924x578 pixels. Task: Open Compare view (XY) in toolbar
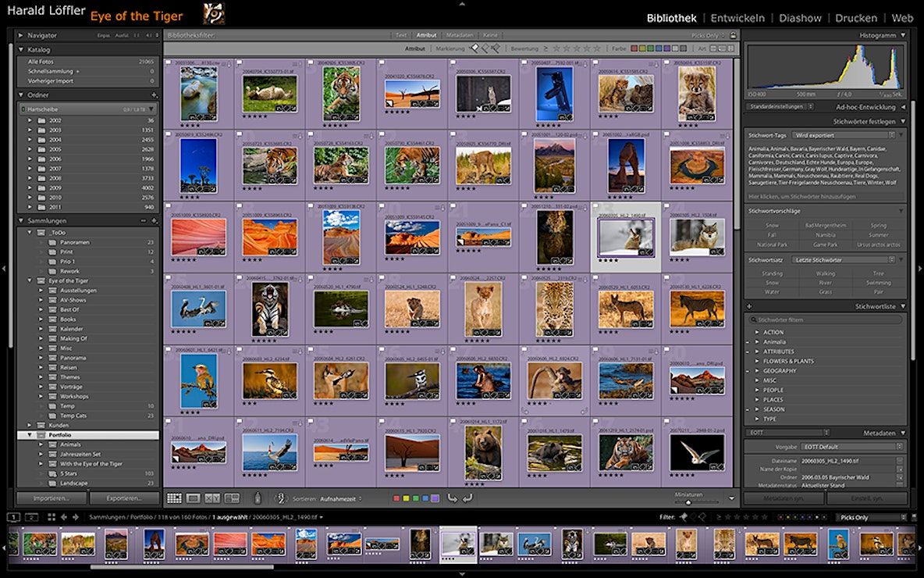coord(212,498)
